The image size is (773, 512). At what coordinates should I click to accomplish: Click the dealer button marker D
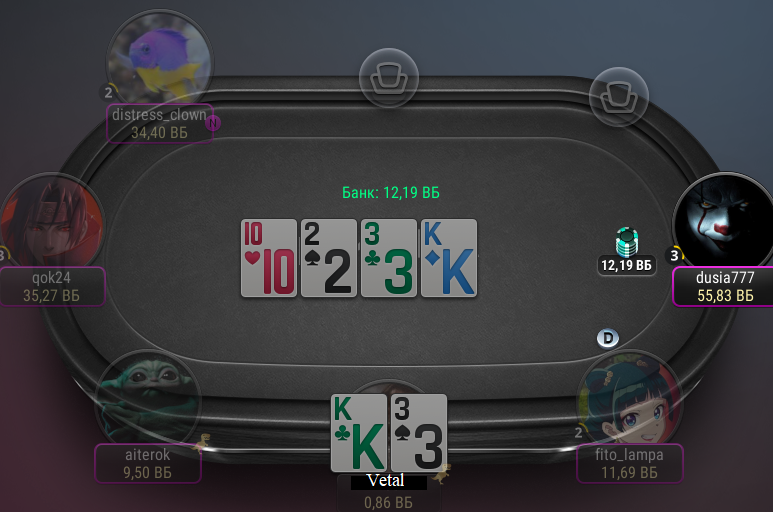coord(608,339)
